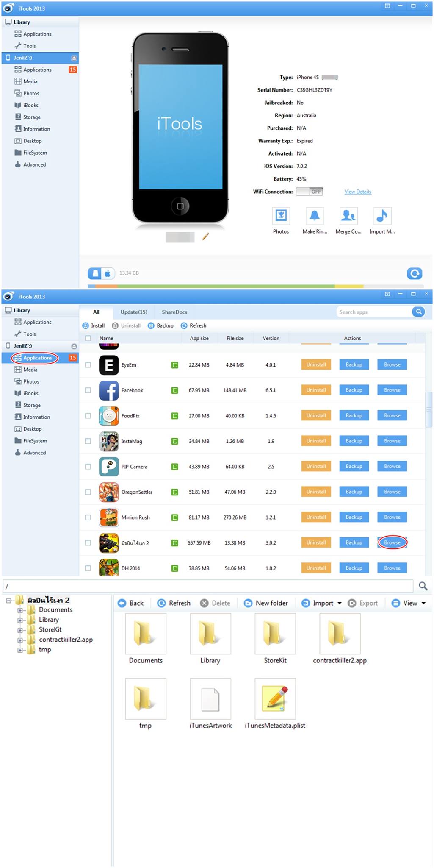Click the Make Ringtone bell icon
The image size is (434, 868).
click(x=315, y=216)
